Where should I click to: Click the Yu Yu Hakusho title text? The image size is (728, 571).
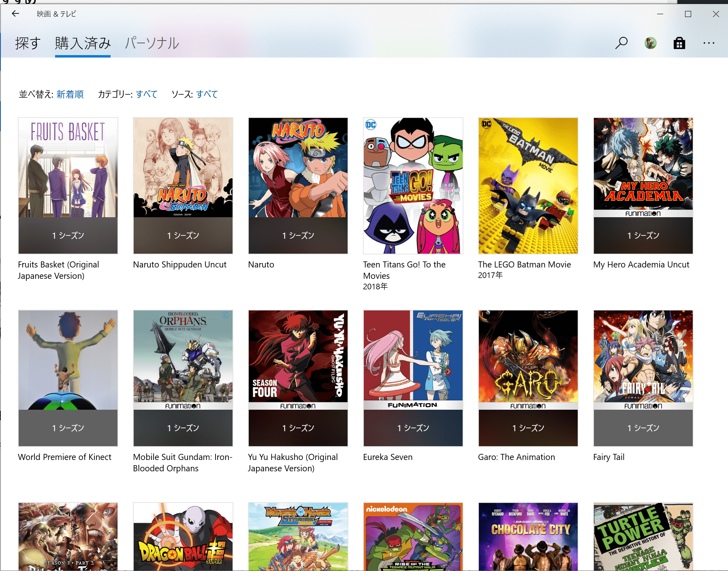click(x=293, y=463)
